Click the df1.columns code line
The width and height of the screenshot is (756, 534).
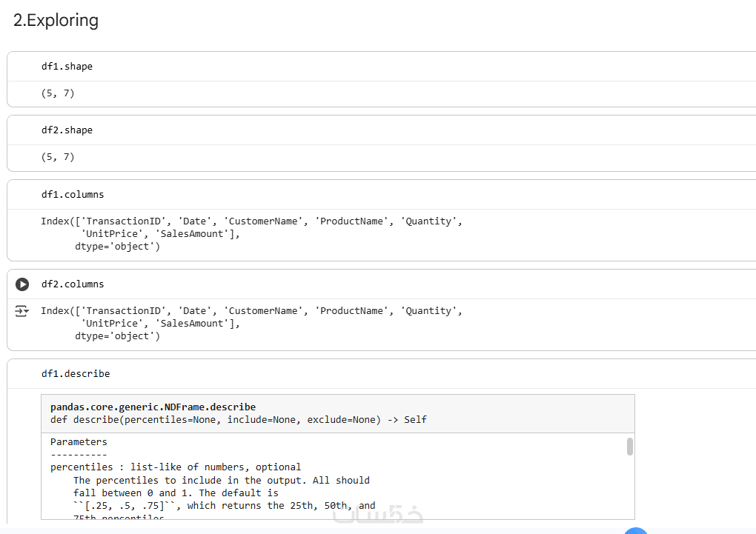click(x=73, y=195)
